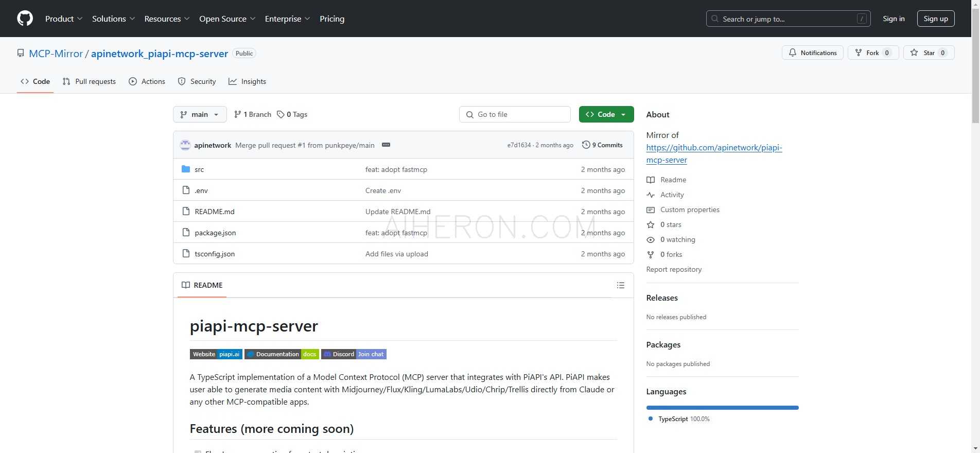The width and height of the screenshot is (980, 453).
Task: Open the 9 Commits history link
Action: [602, 145]
